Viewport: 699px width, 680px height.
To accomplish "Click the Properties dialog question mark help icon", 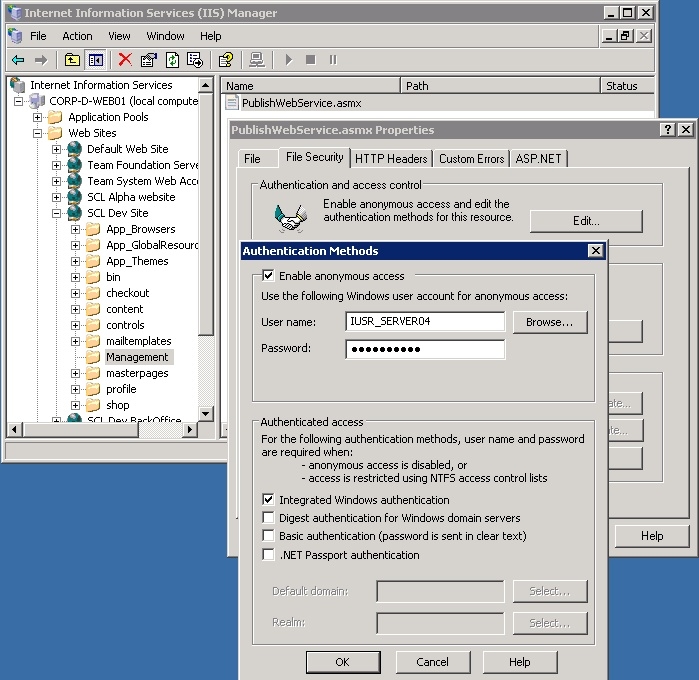I will click(667, 130).
